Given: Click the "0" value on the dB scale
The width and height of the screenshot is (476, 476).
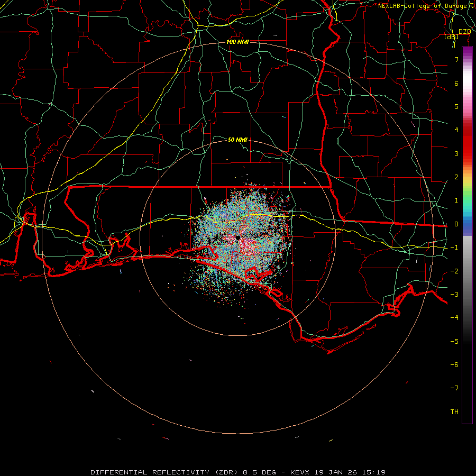Looking at the screenshot, I should (x=456, y=224).
